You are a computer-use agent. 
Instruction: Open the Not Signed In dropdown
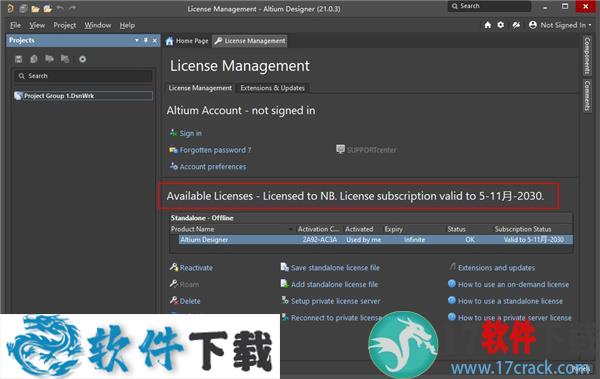click(x=566, y=25)
